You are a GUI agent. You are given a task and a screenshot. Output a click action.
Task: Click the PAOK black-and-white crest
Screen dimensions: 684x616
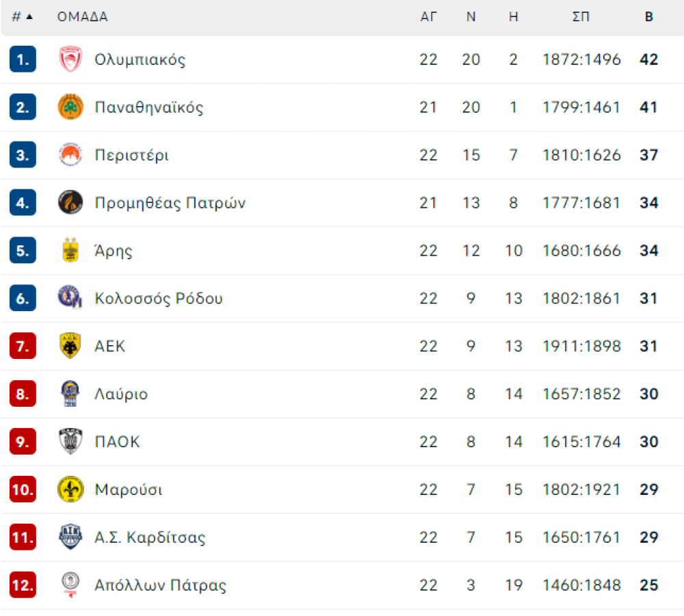click(70, 441)
